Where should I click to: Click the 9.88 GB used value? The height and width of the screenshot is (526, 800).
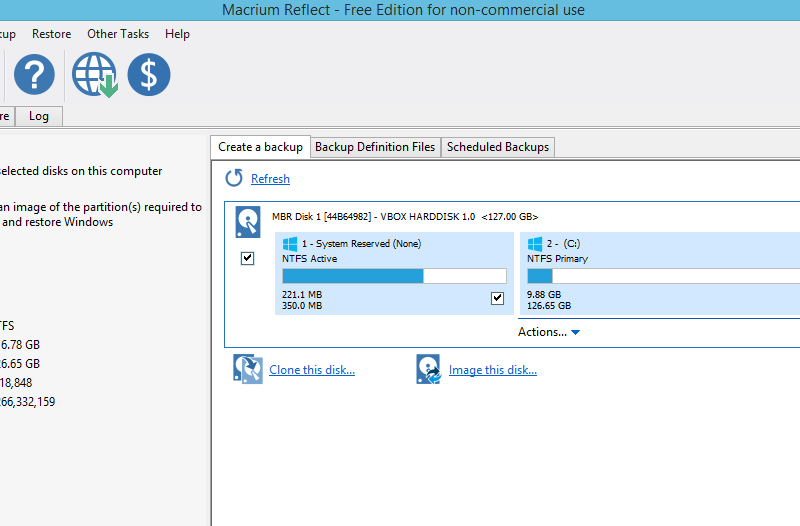(544, 294)
